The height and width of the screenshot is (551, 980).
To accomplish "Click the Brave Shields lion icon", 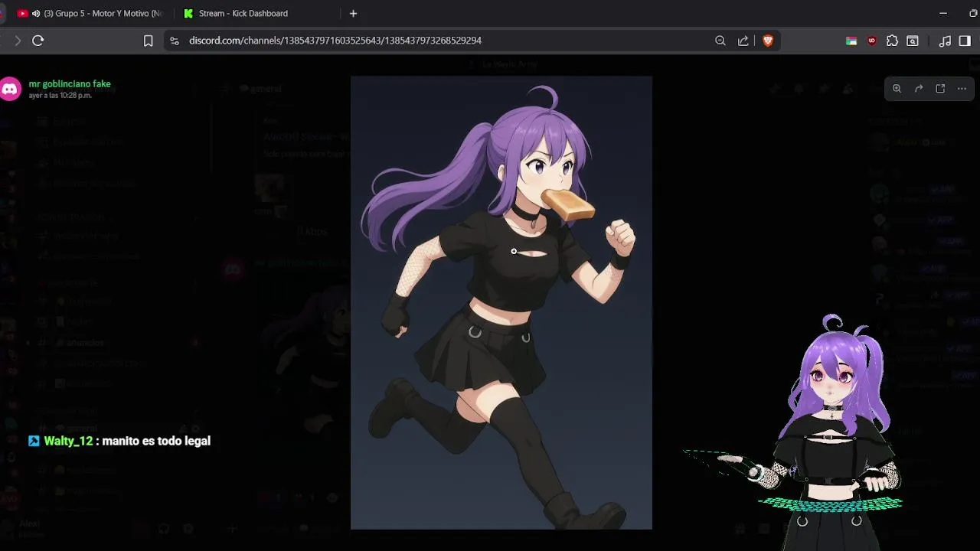I will [x=768, y=41].
